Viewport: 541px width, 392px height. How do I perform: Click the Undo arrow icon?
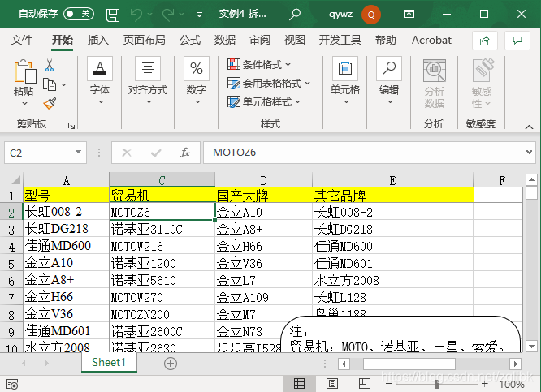(137, 15)
